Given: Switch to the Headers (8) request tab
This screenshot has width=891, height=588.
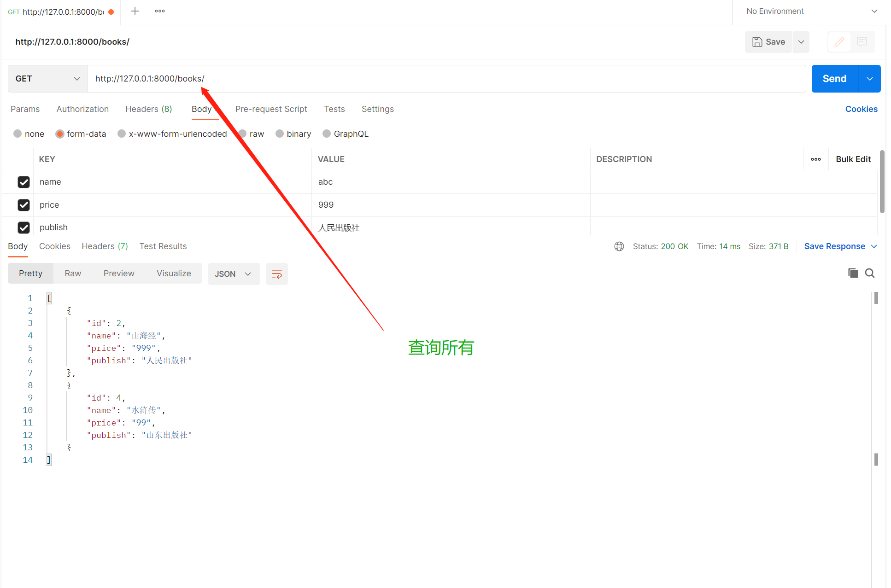Looking at the screenshot, I should 148,109.
